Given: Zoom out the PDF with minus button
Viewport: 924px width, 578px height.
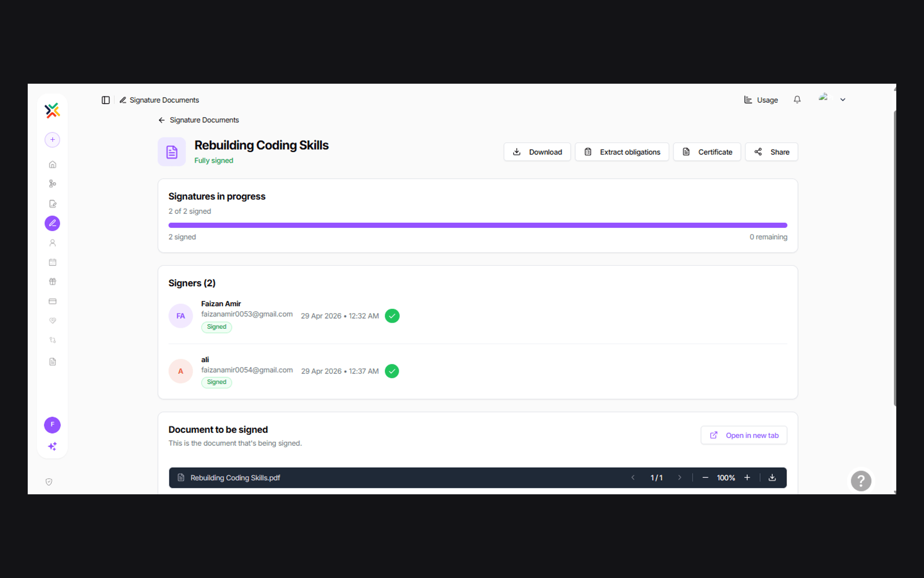Looking at the screenshot, I should 705,478.
